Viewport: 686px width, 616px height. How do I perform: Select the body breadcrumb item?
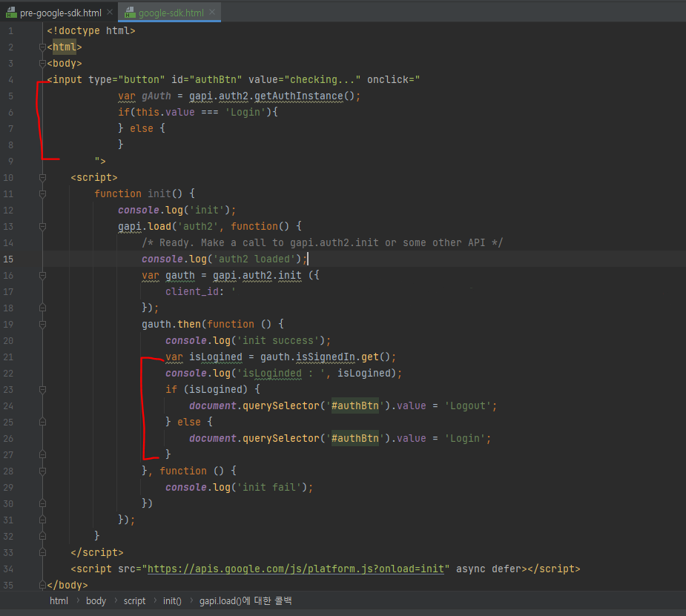coord(96,600)
